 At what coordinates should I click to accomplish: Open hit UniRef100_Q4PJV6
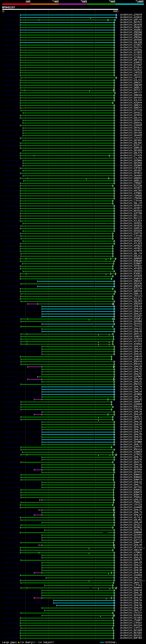pos(131,20)
